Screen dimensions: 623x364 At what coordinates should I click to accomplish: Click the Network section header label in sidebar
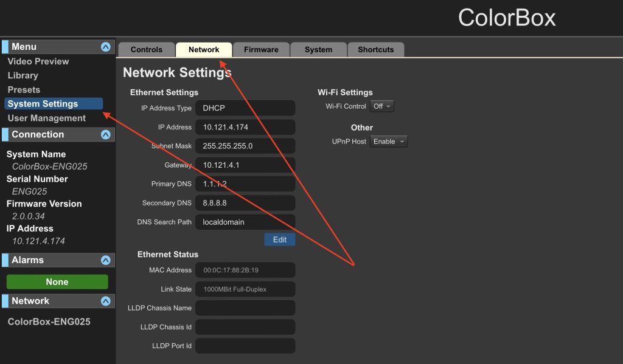click(30, 301)
